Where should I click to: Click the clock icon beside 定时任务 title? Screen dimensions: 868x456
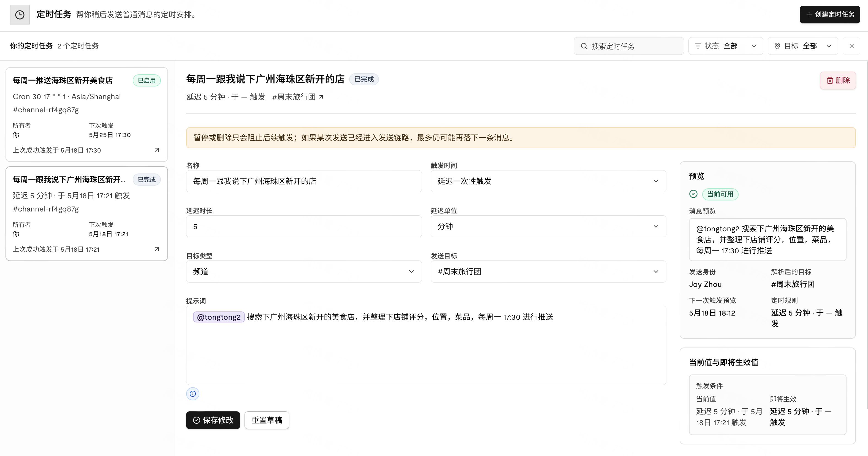[x=20, y=15]
